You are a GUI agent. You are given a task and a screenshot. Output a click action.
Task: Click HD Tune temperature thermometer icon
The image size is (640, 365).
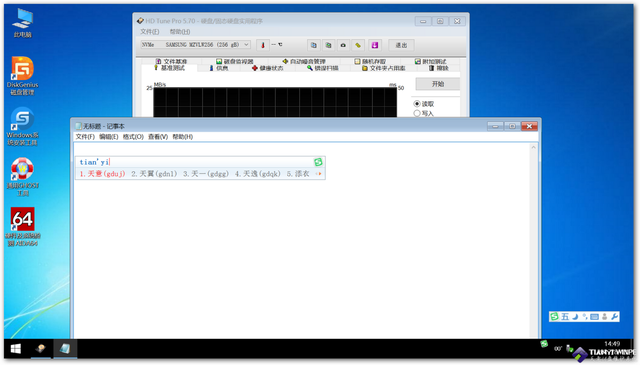tap(263, 45)
